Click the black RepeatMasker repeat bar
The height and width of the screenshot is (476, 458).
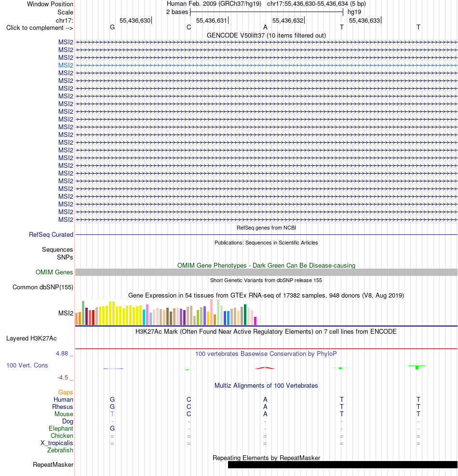(343, 465)
